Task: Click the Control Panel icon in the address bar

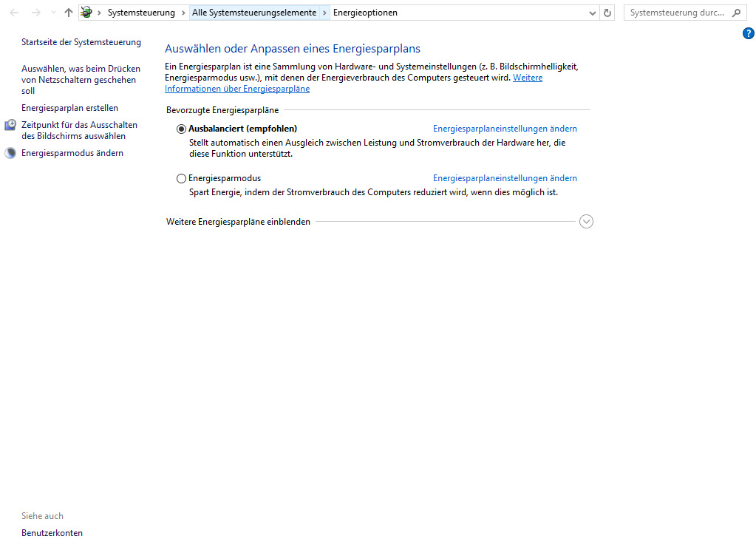Action: pos(86,13)
